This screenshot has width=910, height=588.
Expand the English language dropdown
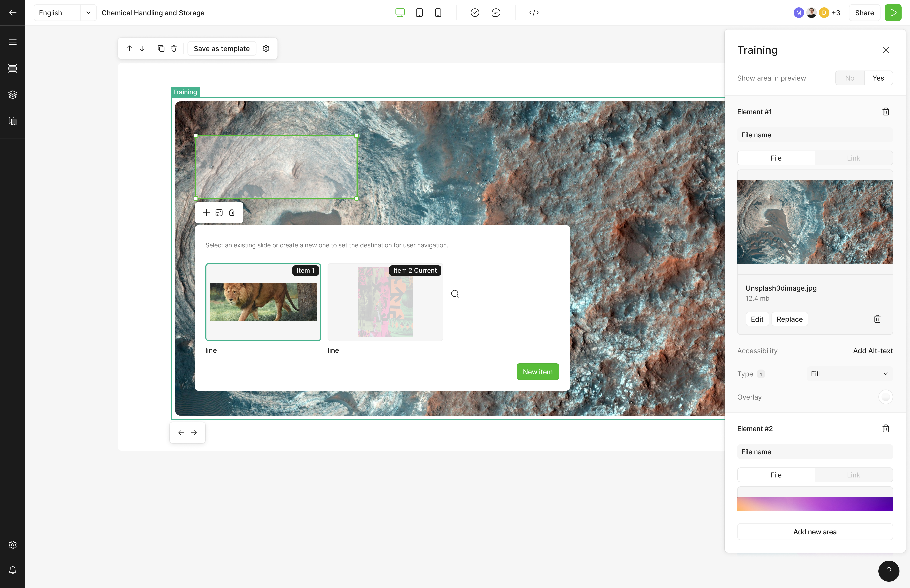pos(88,13)
